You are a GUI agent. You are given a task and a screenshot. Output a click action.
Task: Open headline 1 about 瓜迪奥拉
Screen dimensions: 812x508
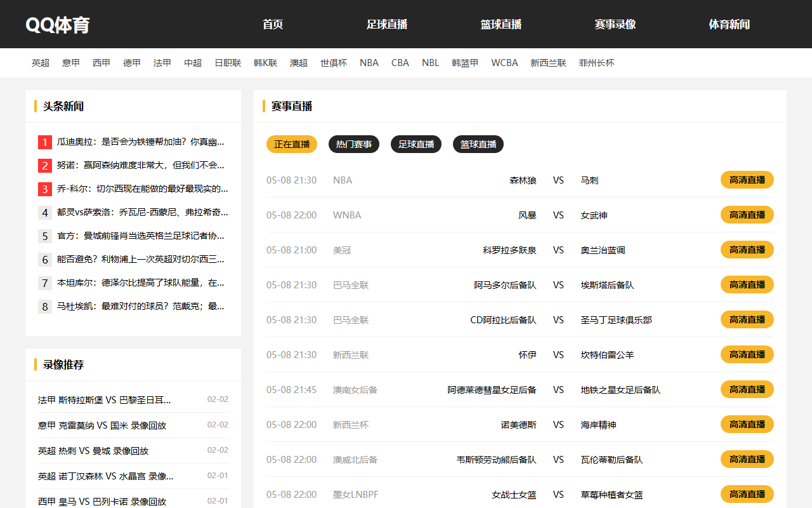(140, 142)
